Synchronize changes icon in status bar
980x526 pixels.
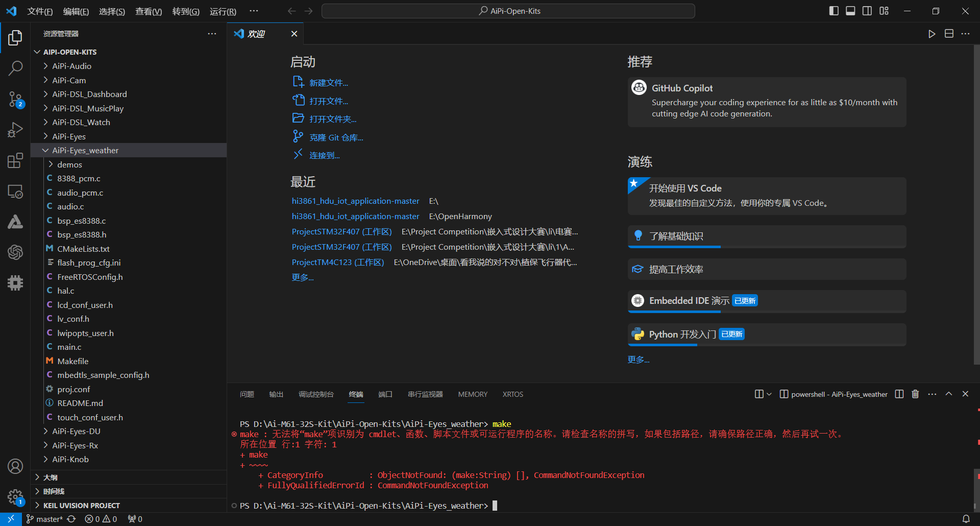coord(71,519)
